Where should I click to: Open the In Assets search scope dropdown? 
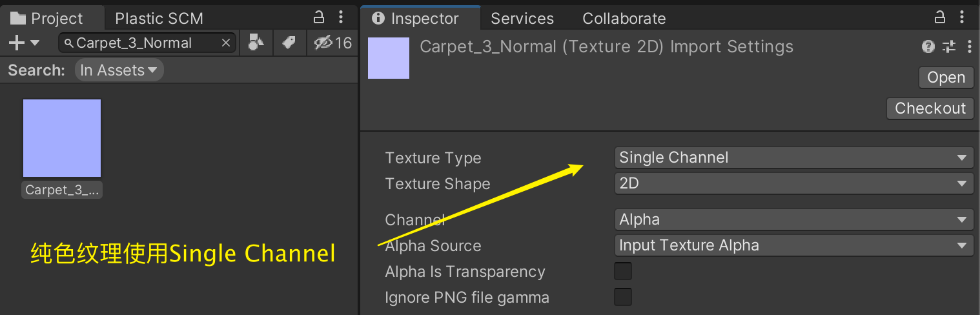click(x=119, y=70)
